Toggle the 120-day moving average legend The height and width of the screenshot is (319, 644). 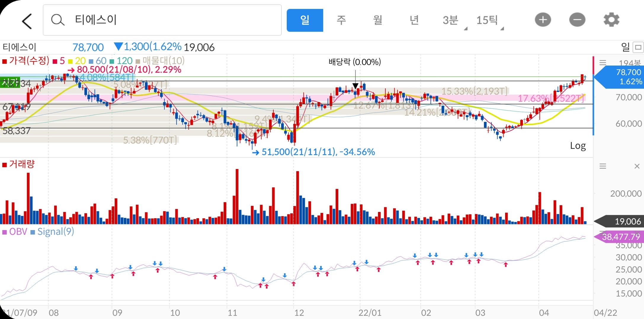pos(121,61)
